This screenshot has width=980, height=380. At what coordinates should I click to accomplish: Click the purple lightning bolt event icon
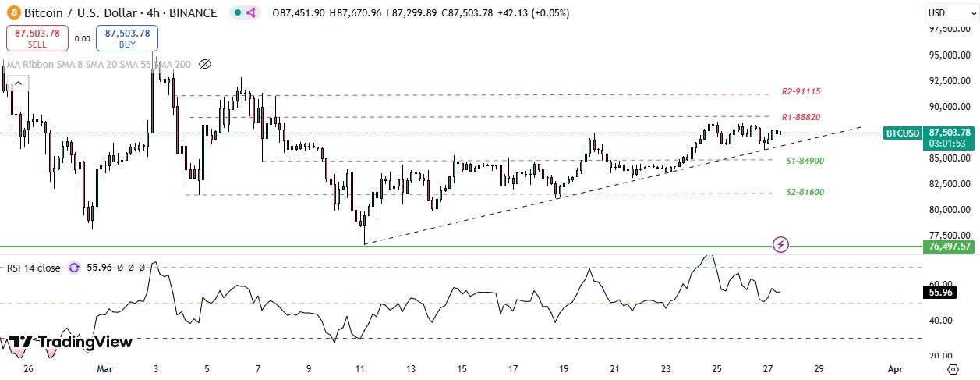coord(781,244)
